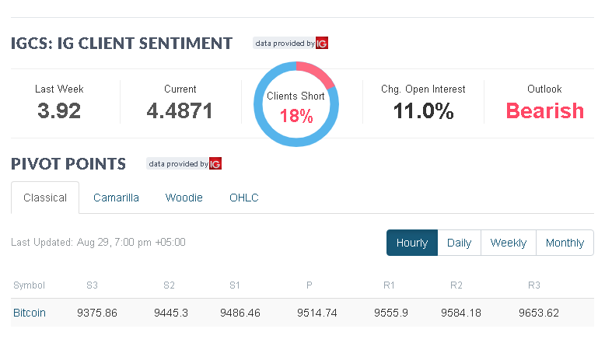Open the Woodie pivot tab

[x=184, y=198]
